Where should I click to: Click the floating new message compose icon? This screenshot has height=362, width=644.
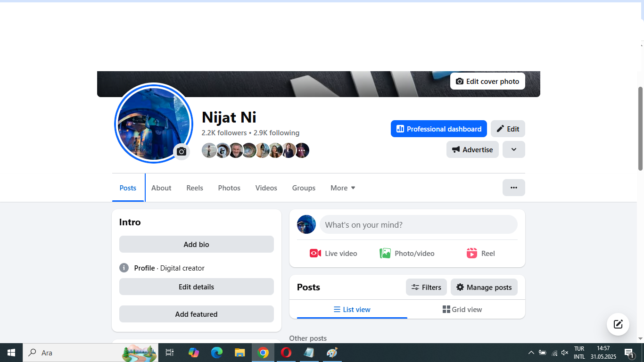pyautogui.click(x=618, y=324)
